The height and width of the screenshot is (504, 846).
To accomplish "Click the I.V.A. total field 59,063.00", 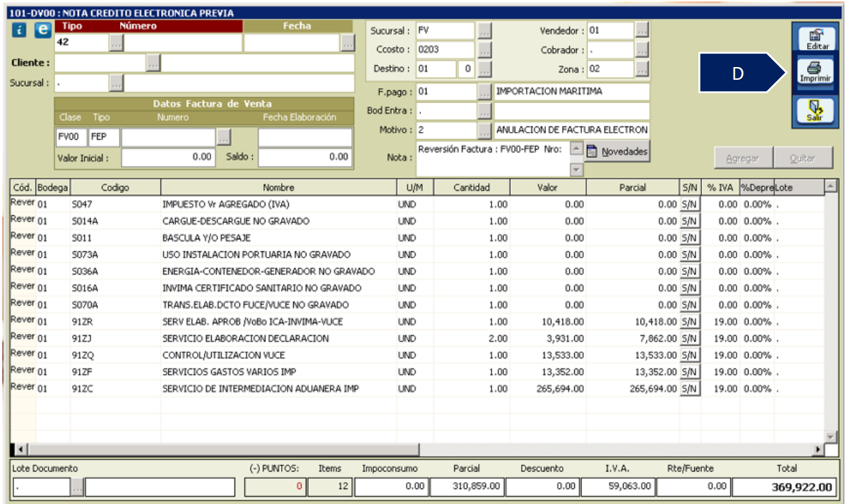I will pos(618,486).
